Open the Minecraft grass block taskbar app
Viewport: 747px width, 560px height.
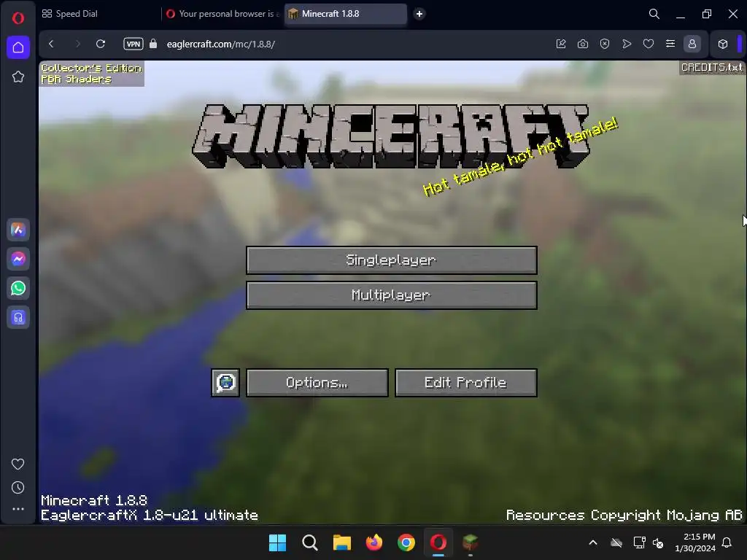pyautogui.click(x=471, y=542)
